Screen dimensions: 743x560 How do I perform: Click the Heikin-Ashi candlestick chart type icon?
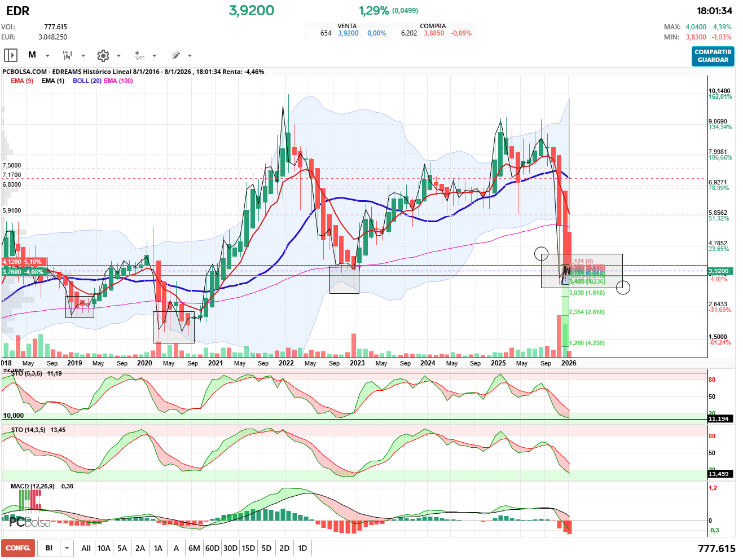(68, 55)
